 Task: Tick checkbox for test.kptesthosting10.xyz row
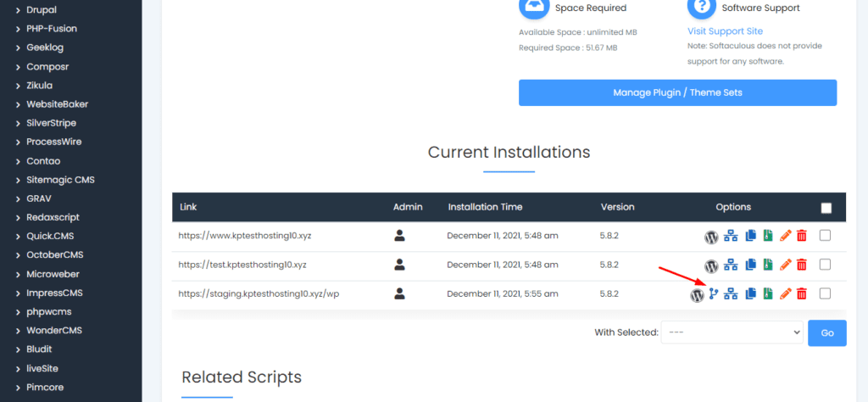pyautogui.click(x=825, y=265)
